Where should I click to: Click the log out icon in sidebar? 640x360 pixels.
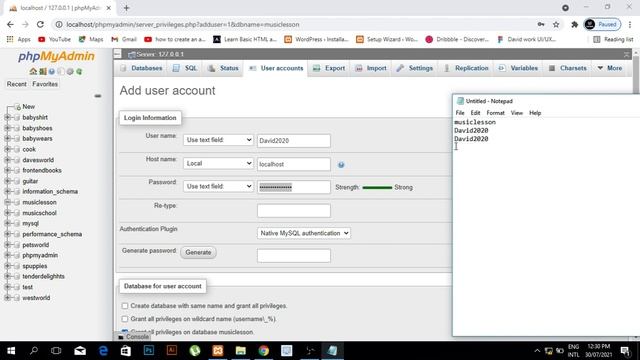point(42,71)
